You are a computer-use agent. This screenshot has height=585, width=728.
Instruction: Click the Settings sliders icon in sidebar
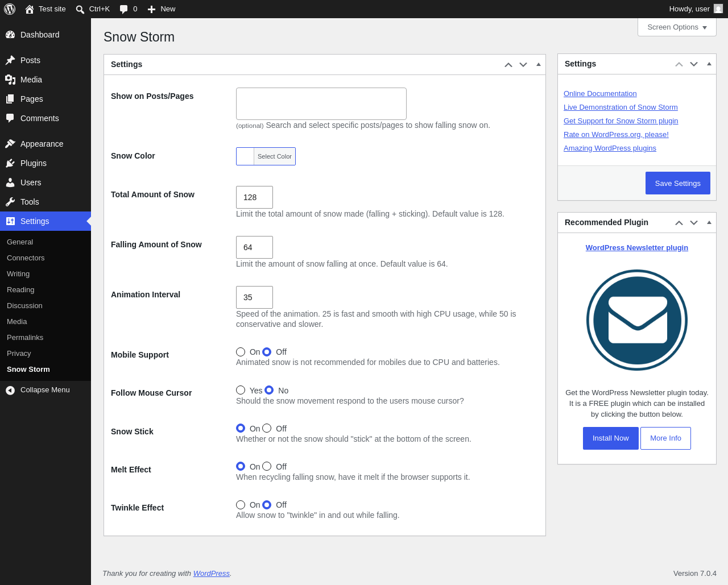10,221
